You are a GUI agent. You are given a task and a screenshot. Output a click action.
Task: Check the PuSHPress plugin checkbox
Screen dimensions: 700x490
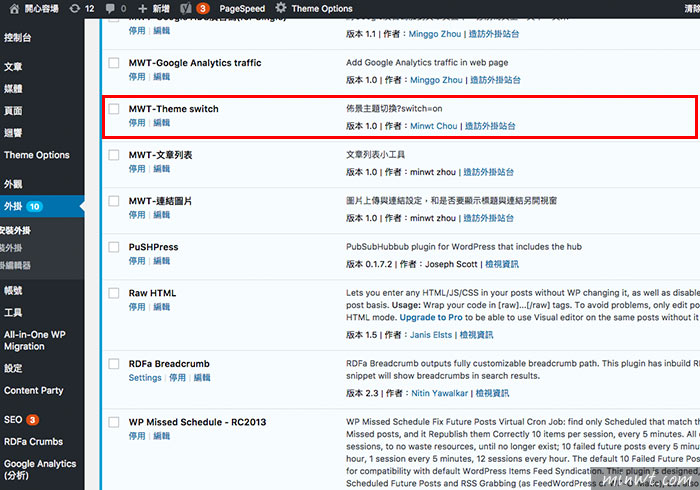coord(114,247)
